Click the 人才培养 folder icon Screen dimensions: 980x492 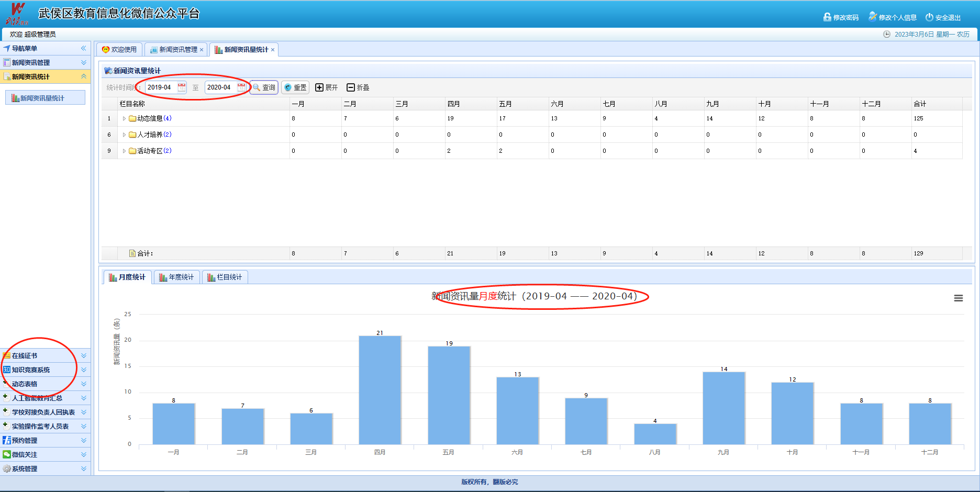click(132, 135)
